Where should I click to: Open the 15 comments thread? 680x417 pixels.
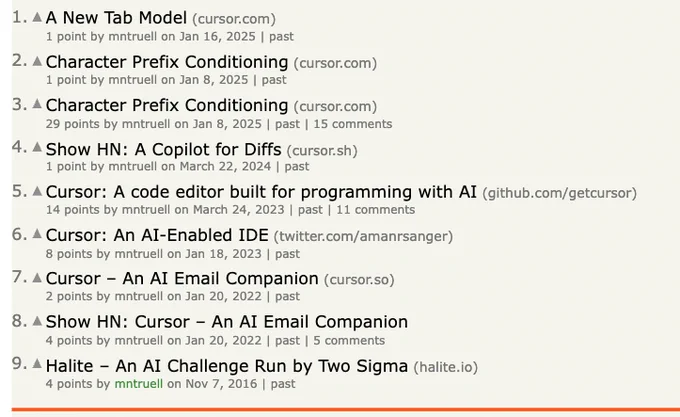(x=353, y=124)
